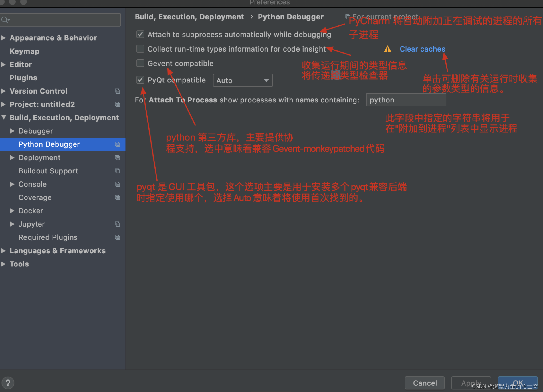Open Required Plugins settings page
Image resolution: width=543 pixels, height=392 pixels.
(x=48, y=237)
